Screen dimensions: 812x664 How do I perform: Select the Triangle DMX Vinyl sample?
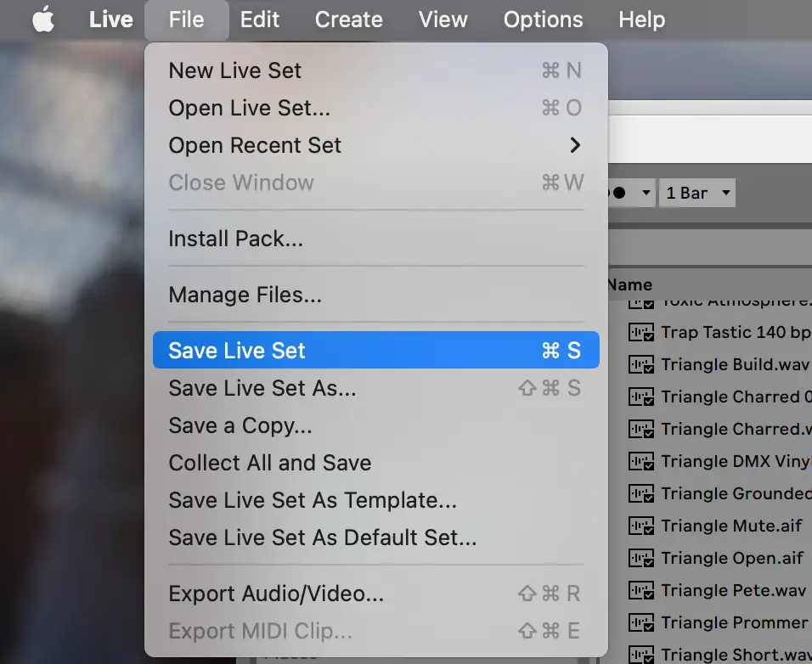click(x=736, y=462)
